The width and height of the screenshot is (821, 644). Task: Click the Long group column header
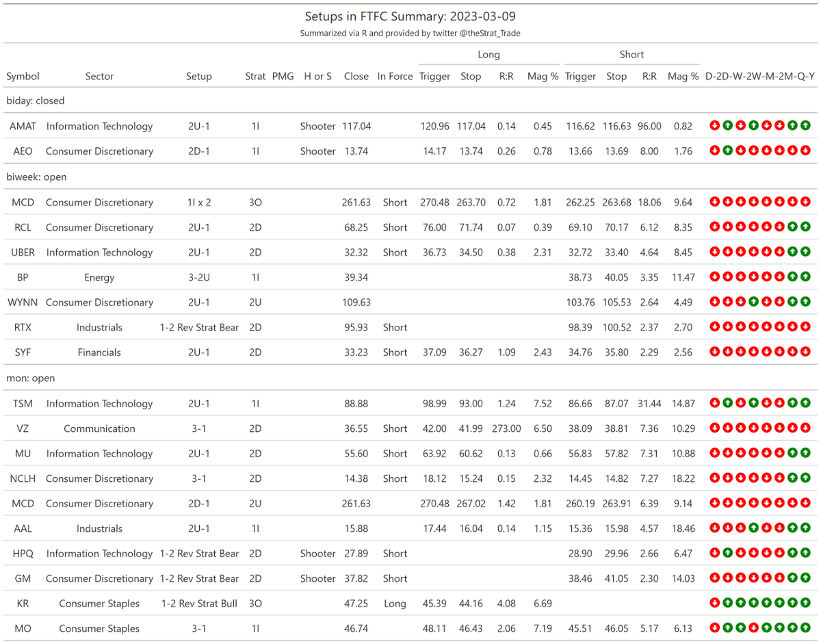(488, 55)
